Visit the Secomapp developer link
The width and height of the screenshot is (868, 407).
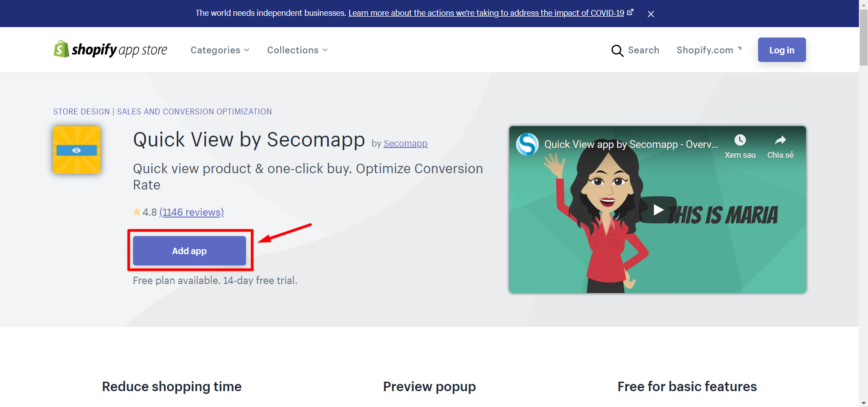coord(405,143)
